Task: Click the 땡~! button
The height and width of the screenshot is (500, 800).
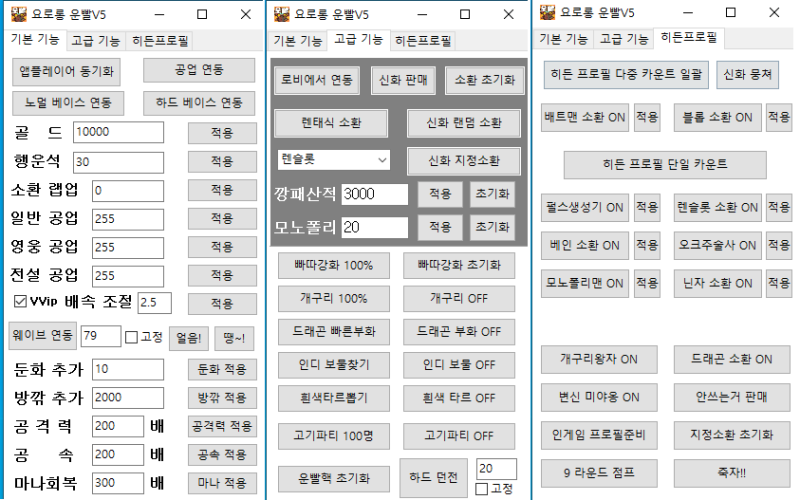Action: point(236,338)
